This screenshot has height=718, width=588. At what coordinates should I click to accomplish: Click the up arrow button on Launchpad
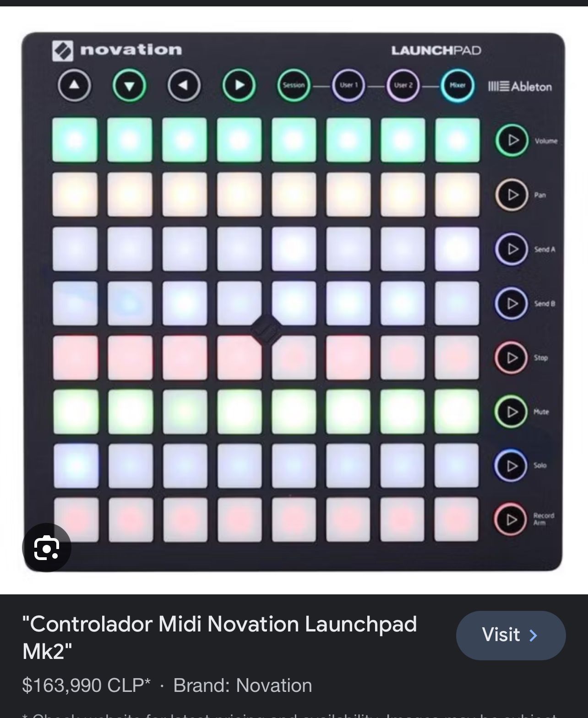[x=74, y=85]
